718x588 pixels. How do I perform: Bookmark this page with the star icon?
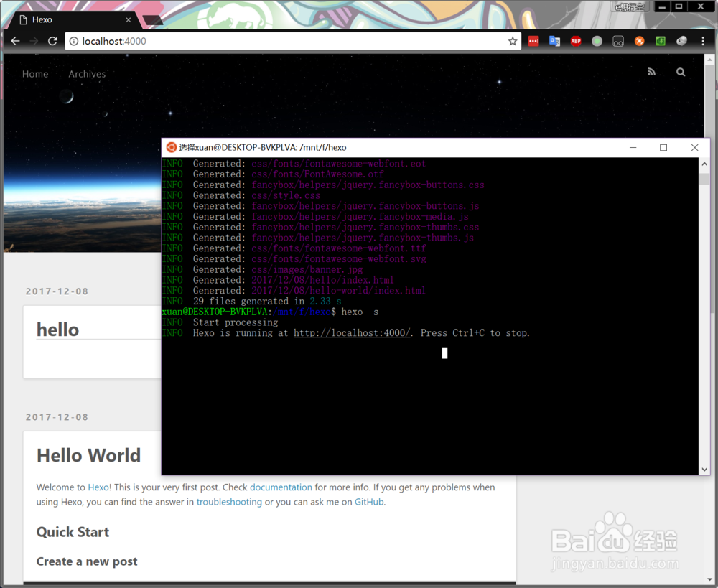[x=513, y=41]
